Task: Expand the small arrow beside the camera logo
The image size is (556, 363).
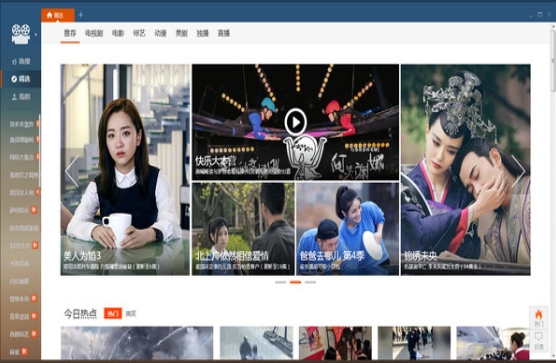Action: tap(35, 35)
